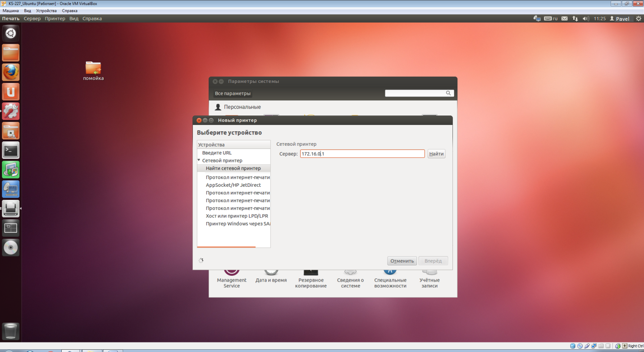Select Введите URL in device list
The width and height of the screenshot is (644, 352).
point(233,153)
